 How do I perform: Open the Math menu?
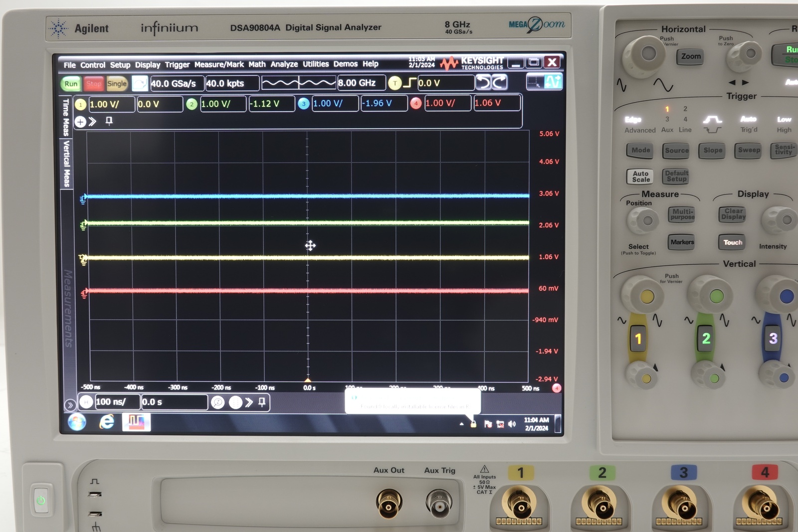257,64
